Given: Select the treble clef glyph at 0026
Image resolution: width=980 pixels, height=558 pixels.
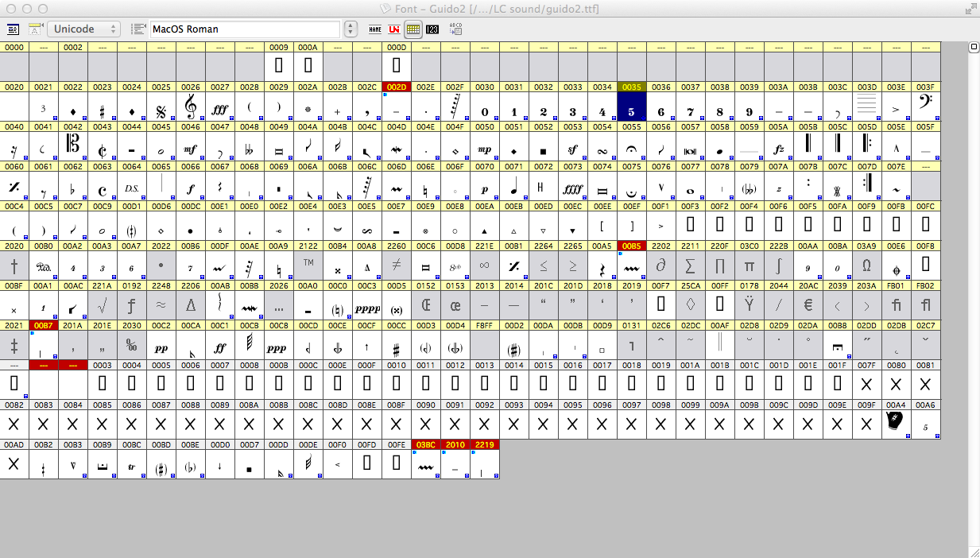Looking at the screenshot, I should [190, 107].
